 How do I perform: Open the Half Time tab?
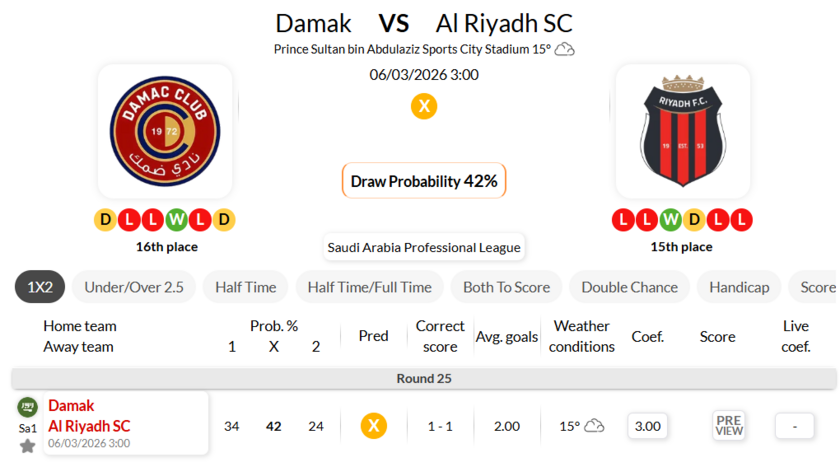point(245,287)
